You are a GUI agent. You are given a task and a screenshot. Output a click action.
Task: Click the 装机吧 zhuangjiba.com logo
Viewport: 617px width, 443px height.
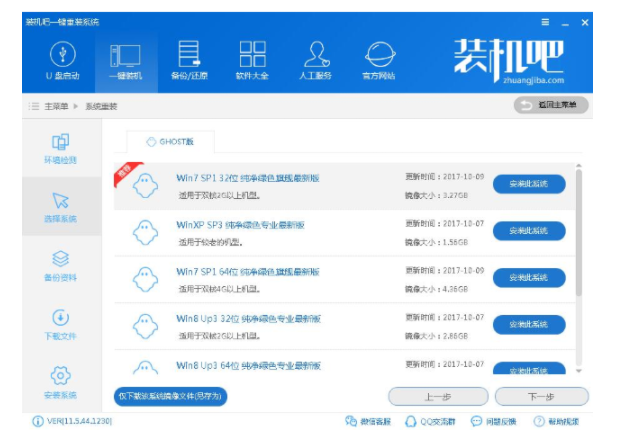click(509, 61)
